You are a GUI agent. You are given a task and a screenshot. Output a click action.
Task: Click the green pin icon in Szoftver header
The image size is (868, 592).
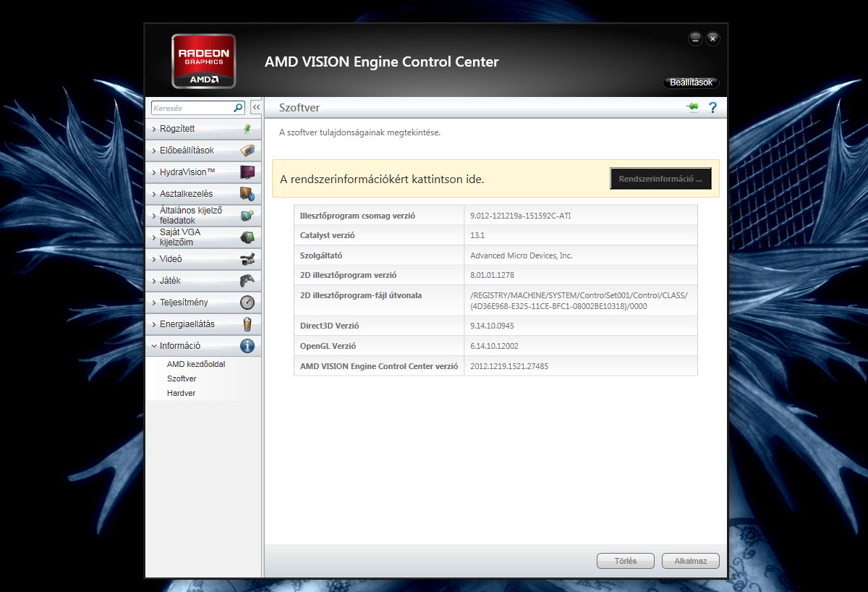coord(692,108)
